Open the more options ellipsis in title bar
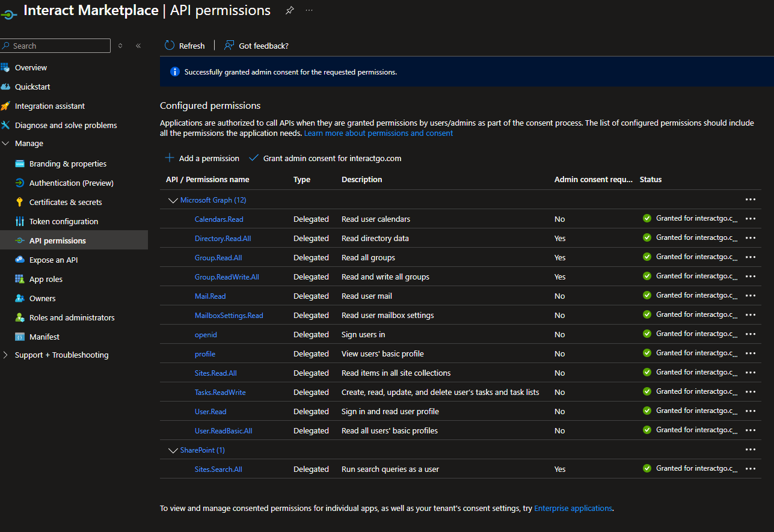Image resolution: width=774 pixels, height=532 pixels. tap(309, 11)
